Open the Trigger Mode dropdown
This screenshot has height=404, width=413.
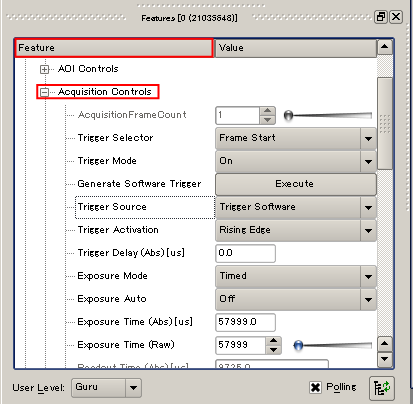click(368, 161)
